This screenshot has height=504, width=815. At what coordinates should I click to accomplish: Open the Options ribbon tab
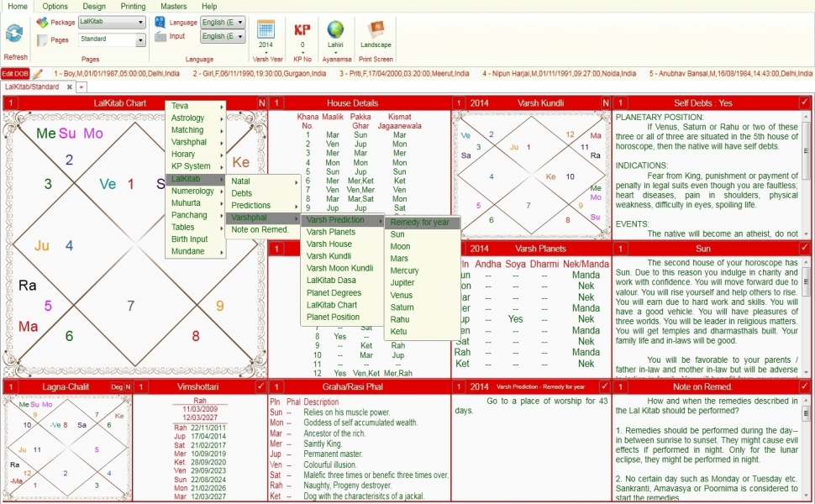[x=55, y=6]
